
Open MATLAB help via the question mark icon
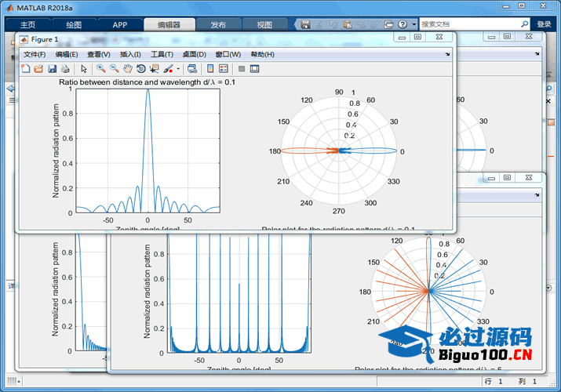[403, 25]
